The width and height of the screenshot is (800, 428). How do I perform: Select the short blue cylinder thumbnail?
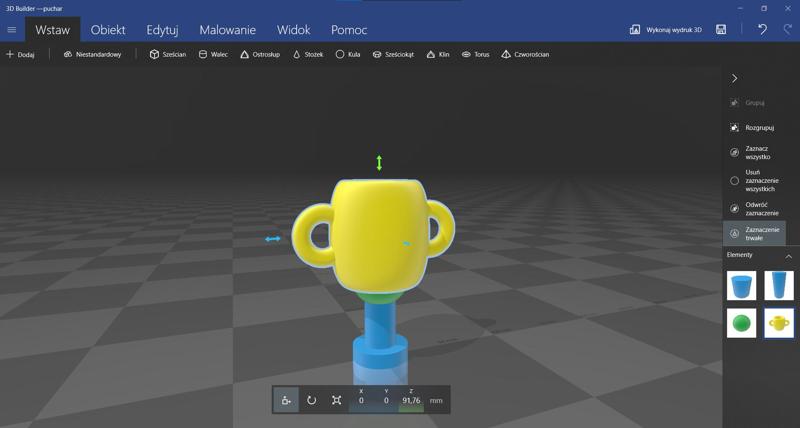click(x=741, y=286)
